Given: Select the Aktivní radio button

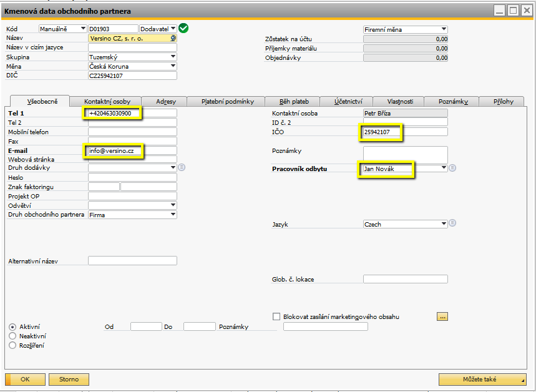Looking at the screenshot, I should click(12, 326).
